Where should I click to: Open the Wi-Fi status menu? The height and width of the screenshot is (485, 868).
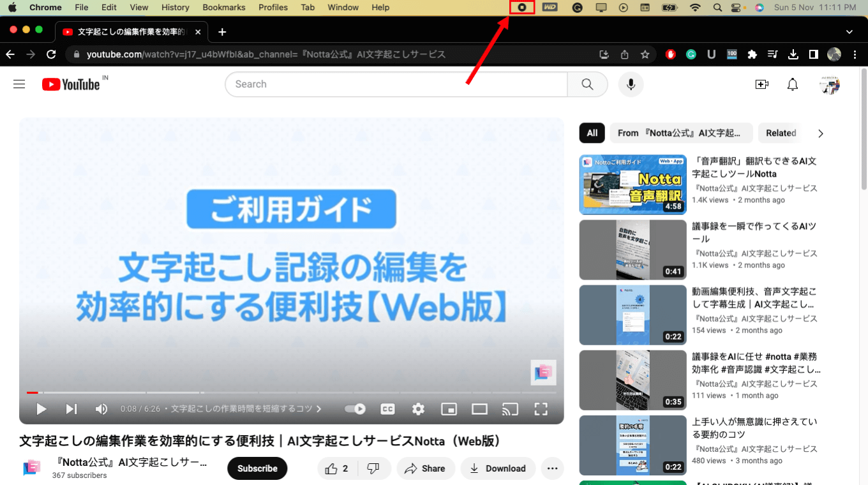(695, 8)
